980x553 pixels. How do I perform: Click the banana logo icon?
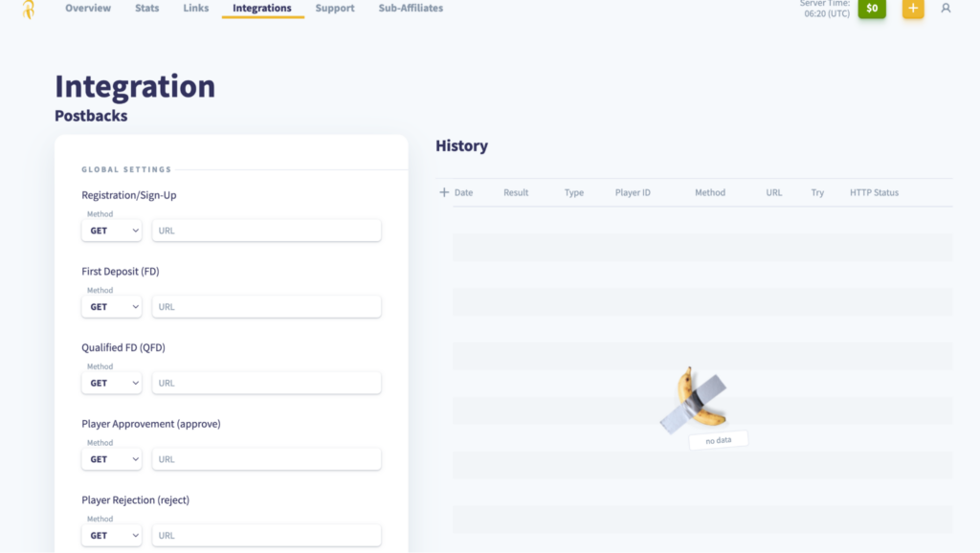(28, 10)
